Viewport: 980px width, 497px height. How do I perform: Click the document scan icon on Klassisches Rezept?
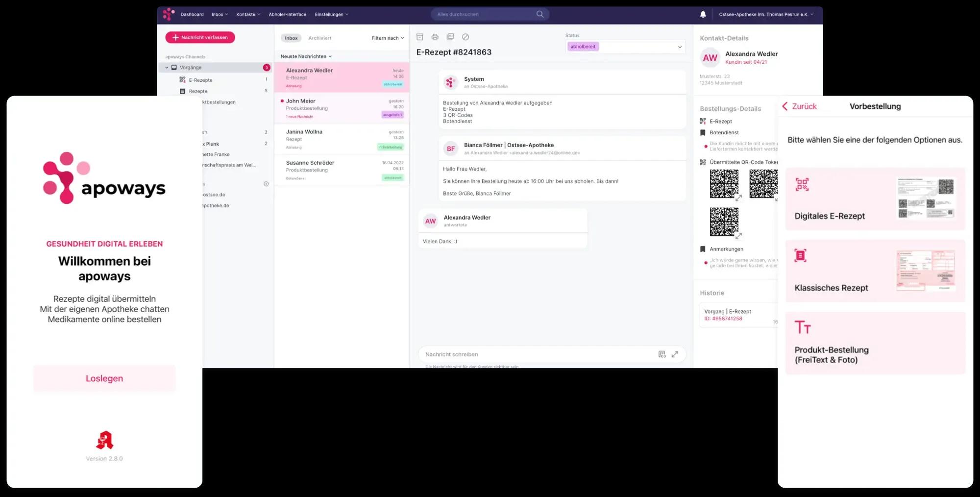(x=801, y=255)
